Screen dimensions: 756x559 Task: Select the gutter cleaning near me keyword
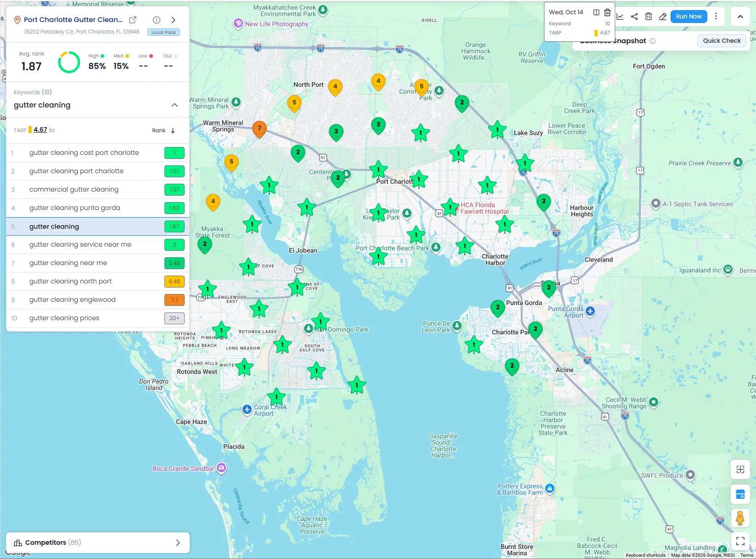pos(98,263)
